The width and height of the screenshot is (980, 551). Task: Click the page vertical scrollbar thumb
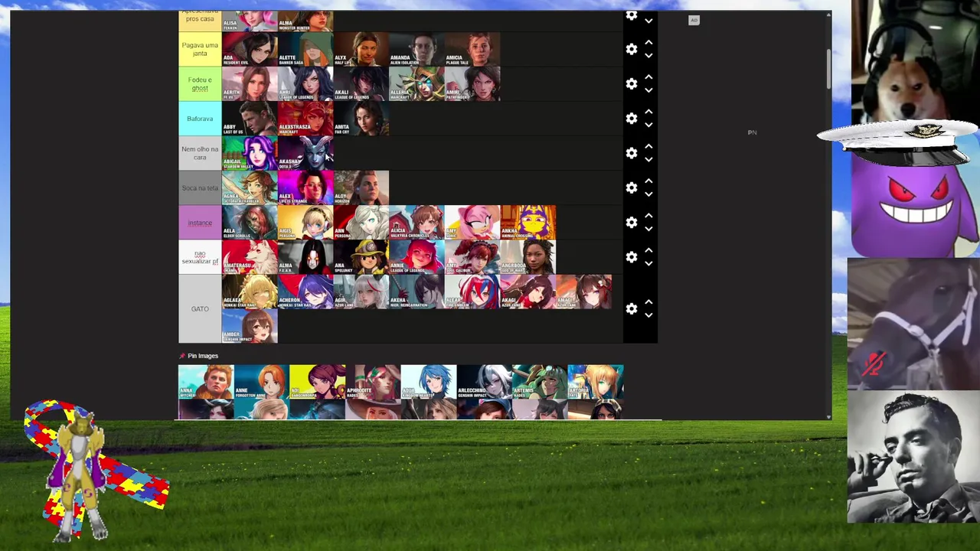point(829,70)
